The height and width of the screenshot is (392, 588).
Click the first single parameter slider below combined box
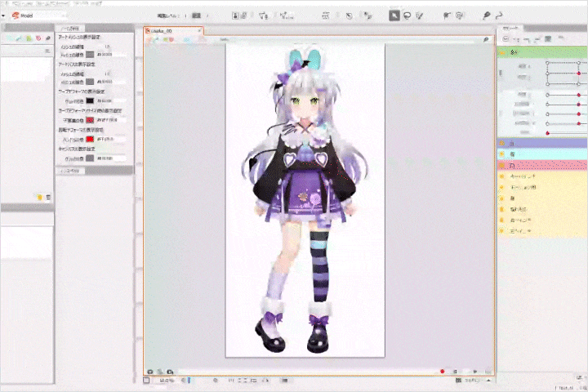click(x=566, y=95)
